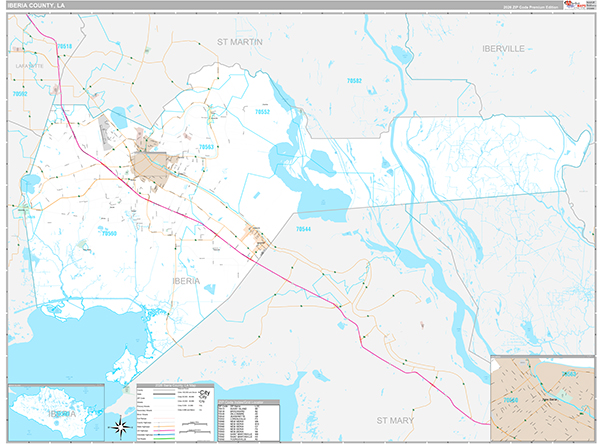Click the ZIP code 70563 label
This screenshot has width=600, height=444.
[206, 147]
